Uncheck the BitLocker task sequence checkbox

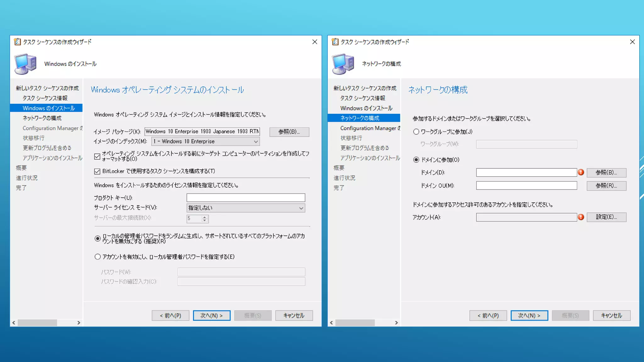point(97,171)
